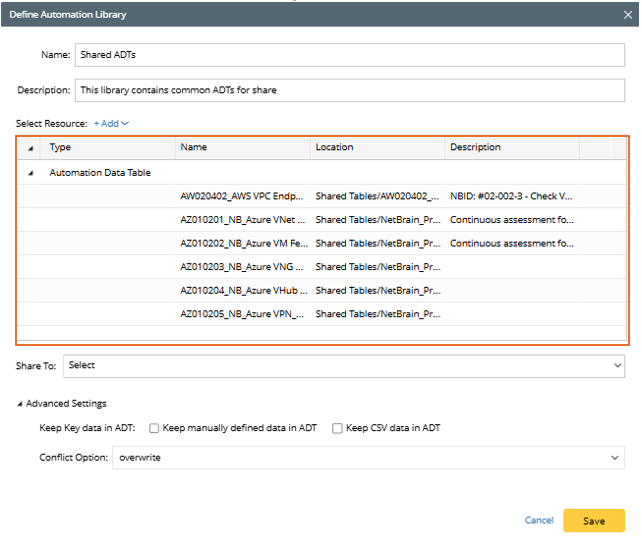642x537 pixels.
Task: Collapse the Automation Data Table group
Action: pos(29,173)
